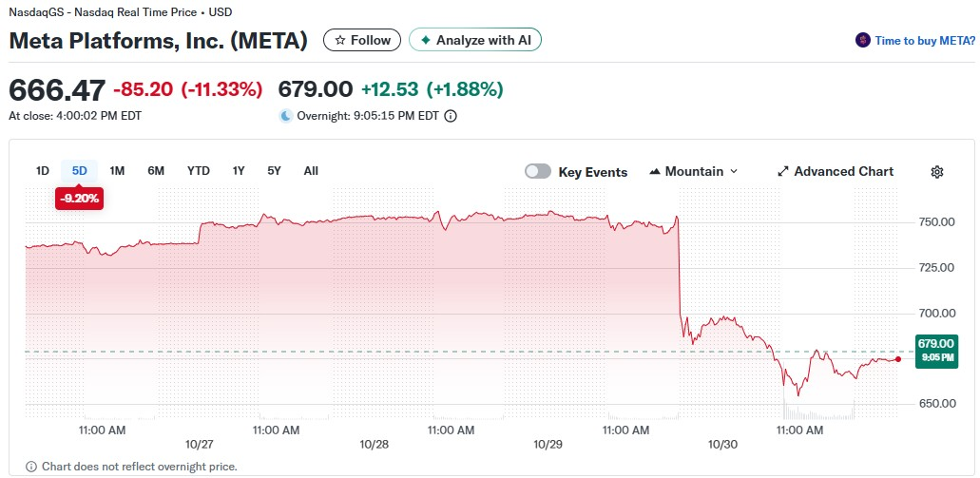Switch to the 6M time range
Viewport: 980px width, 478px height.
point(156,171)
